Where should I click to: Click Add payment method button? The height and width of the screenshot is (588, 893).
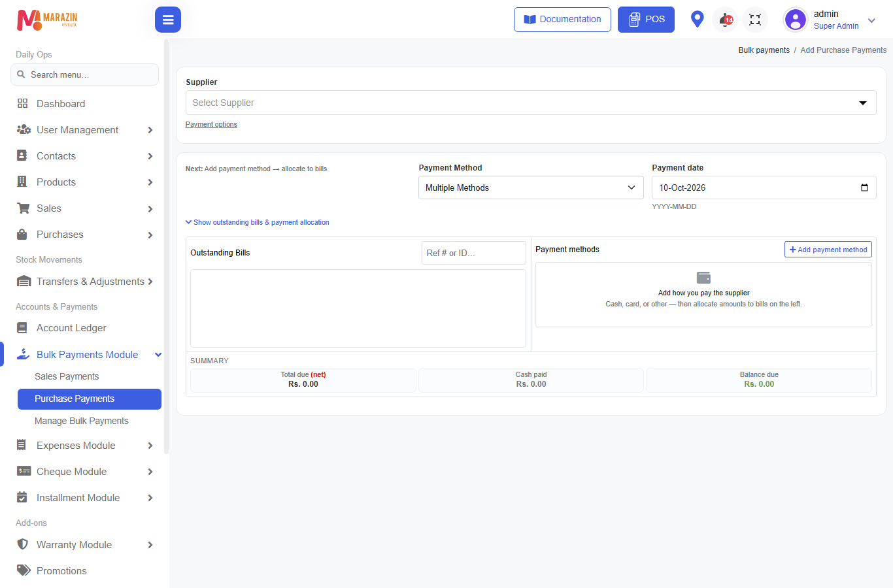pos(828,250)
